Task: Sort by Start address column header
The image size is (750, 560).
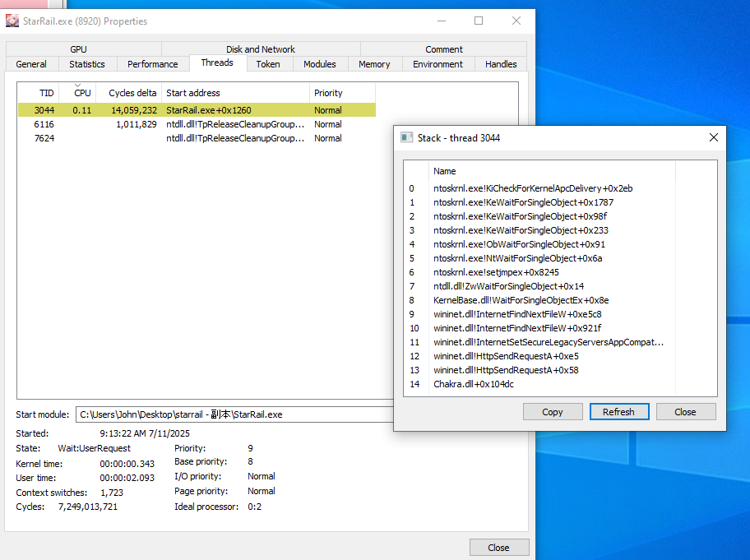Action: click(x=236, y=93)
